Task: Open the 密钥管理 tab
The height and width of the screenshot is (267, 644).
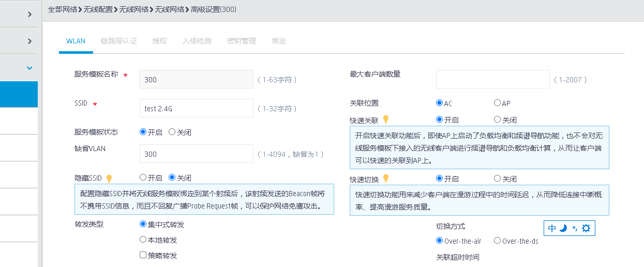Action: 242,41
